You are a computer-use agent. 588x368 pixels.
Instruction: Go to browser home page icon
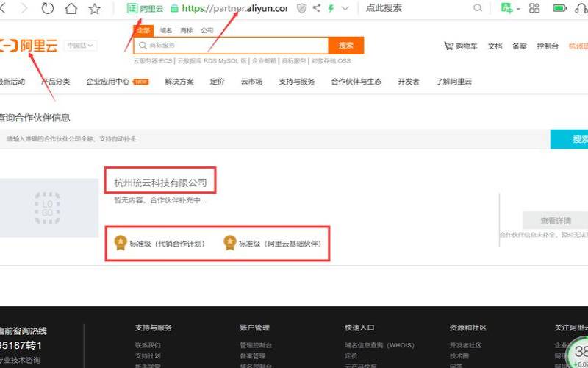(x=71, y=8)
